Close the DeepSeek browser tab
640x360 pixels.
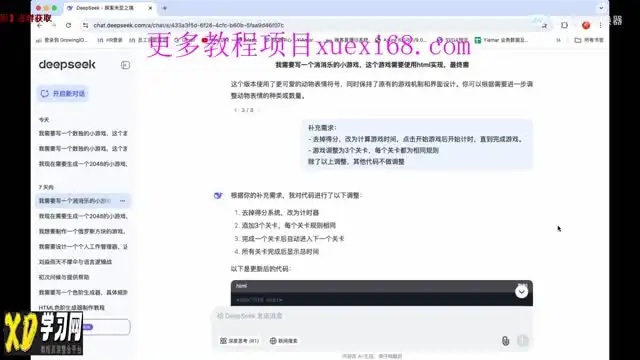tap(150, 8)
